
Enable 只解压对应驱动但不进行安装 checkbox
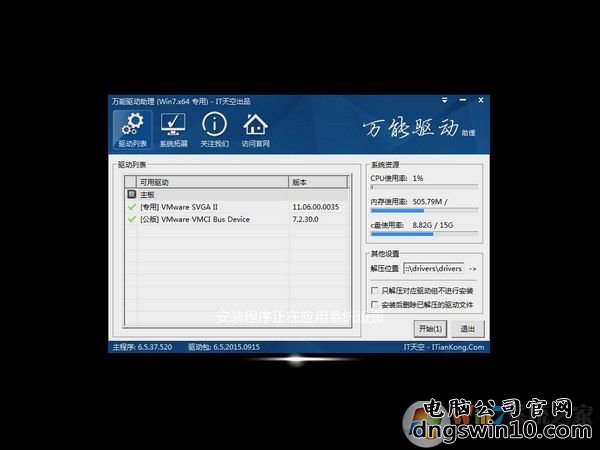(x=375, y=290)
